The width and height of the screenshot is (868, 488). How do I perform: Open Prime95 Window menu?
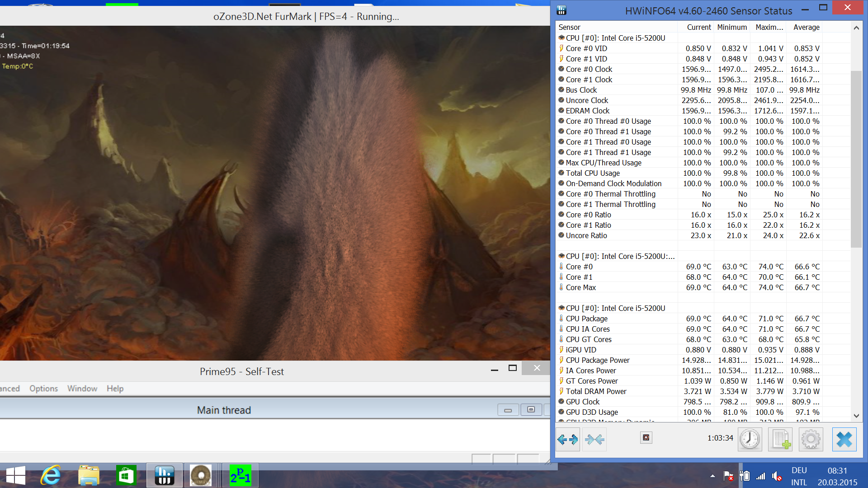pyautogui.click(x=82, y=389)
